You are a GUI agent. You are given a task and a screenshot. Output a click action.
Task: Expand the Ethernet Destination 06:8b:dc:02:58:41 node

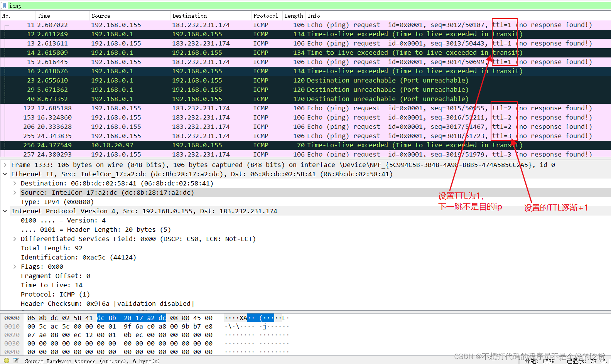pyautogui.click(x=15, y=183)
